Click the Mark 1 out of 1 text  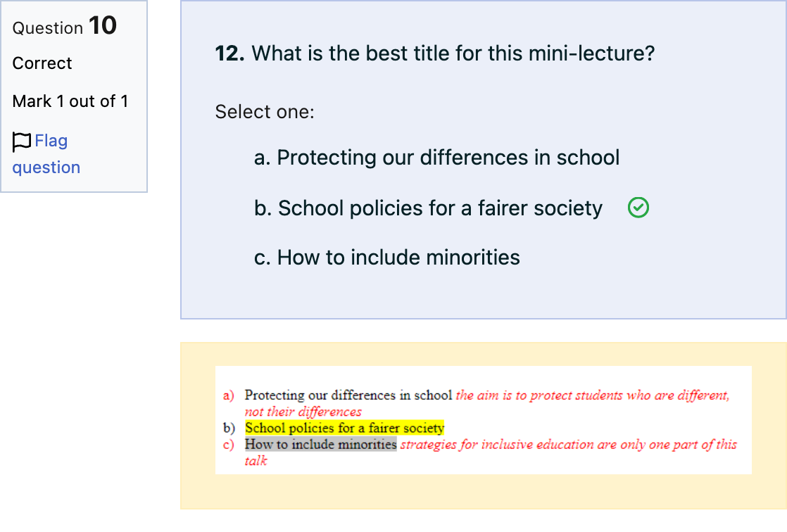point(70,101)
